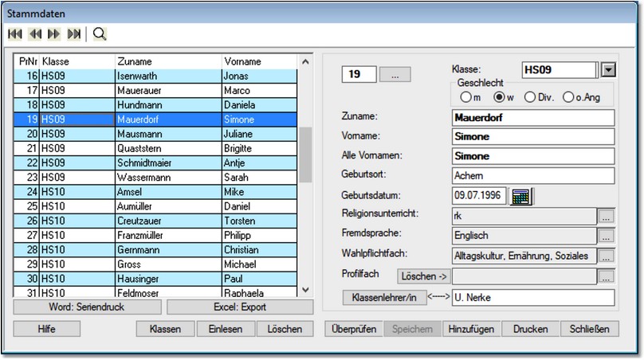Image resolution: width=644 pixels, height=360 pixels.
Task: Open the Klassen button
Action: (165, 329)
